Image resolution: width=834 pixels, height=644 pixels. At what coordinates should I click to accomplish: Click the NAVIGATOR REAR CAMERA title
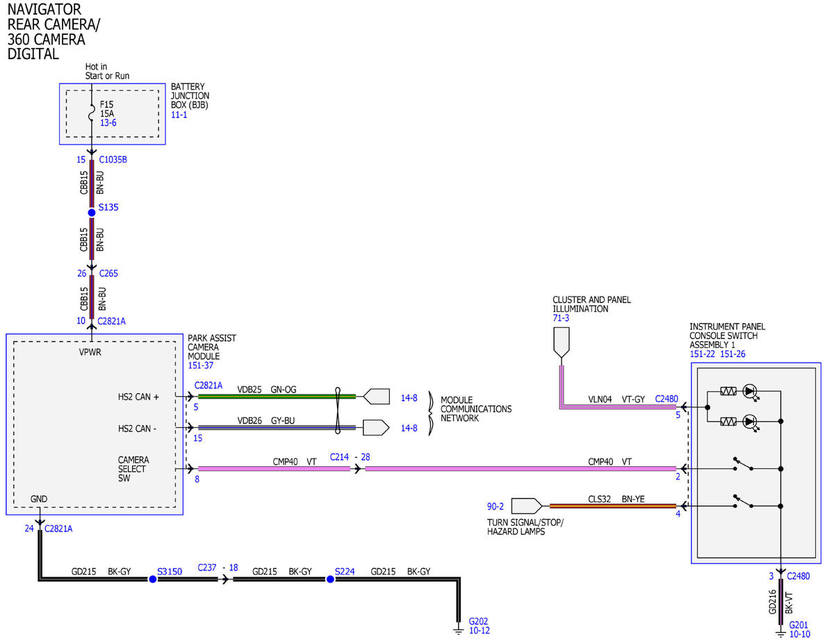tap(54, 31)
